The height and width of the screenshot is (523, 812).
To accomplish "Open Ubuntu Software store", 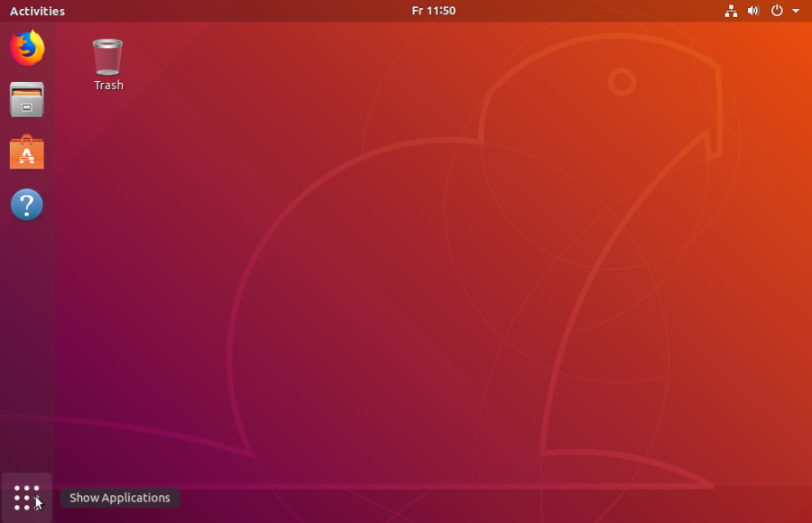I will [x=26, y=152].
